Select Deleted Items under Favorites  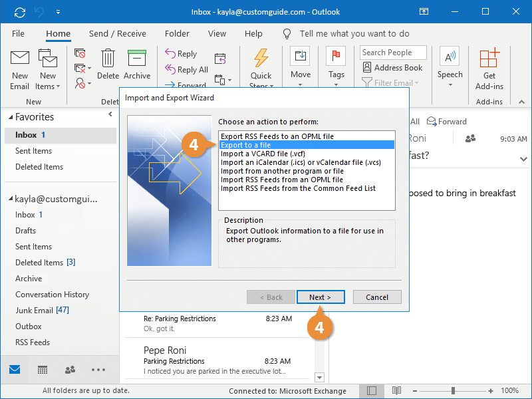pos(39,167)
